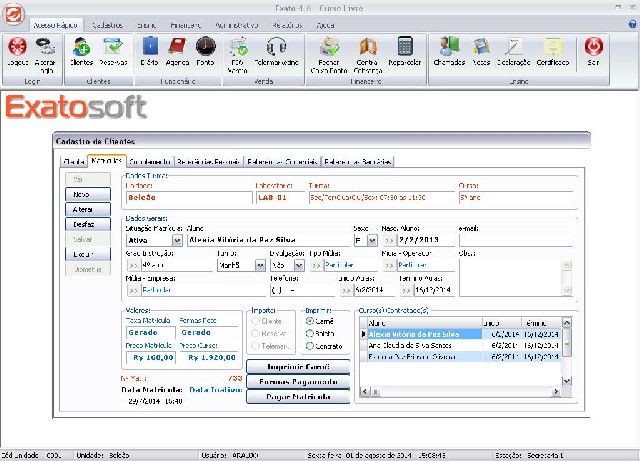
Task: Select the Telemarketing import radio option
Action: click(256, 346)
